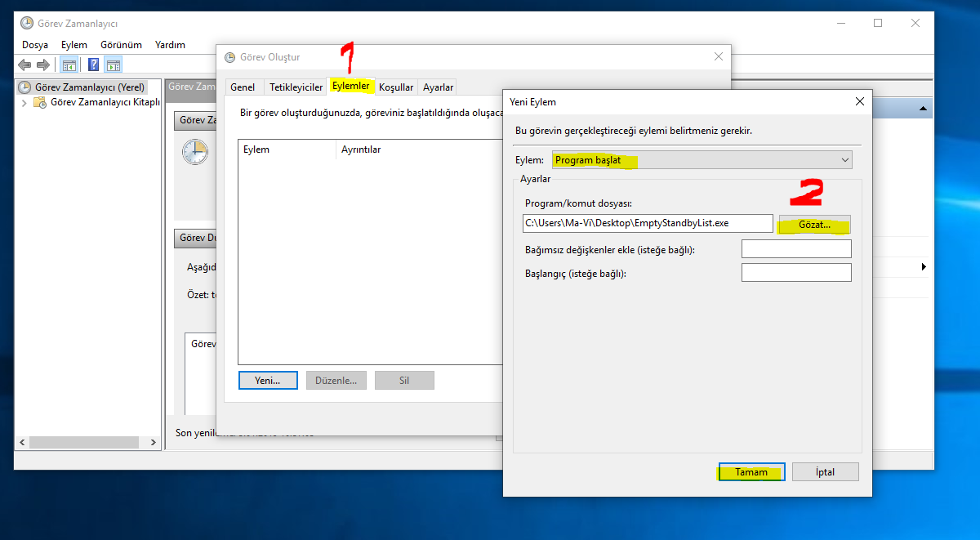Click the Başlangıç (isteğe bağlı) input field
The height and width of the screenshot is (540, 980).
(796, 273)
